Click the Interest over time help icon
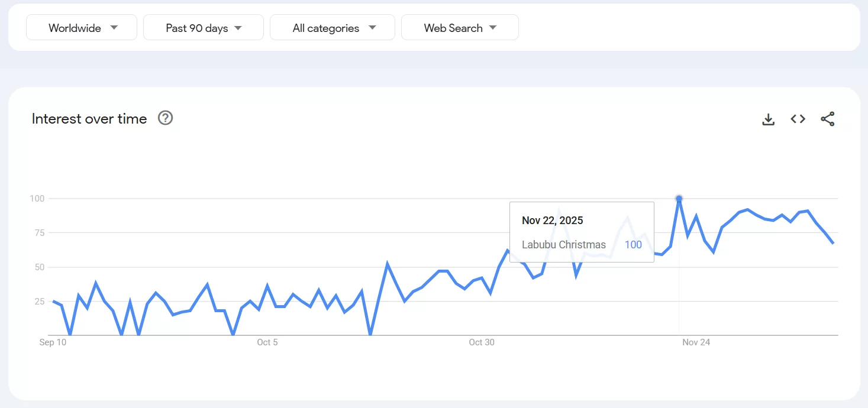 (x=165, y=118)
